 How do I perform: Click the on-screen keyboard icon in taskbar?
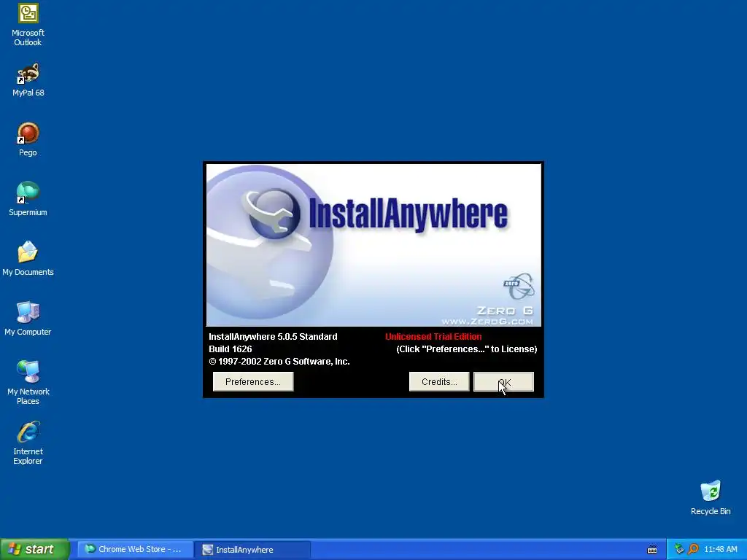[652, 550]
